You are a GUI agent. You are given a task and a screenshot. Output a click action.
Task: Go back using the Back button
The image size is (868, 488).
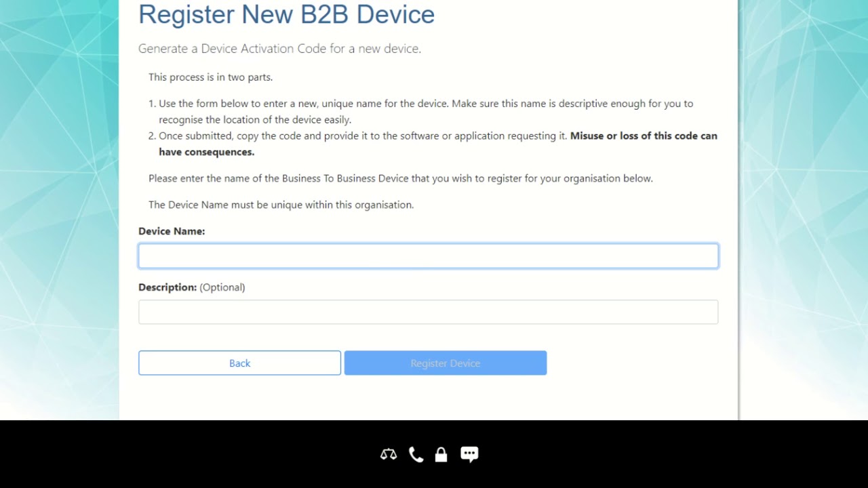pos(239,363)
